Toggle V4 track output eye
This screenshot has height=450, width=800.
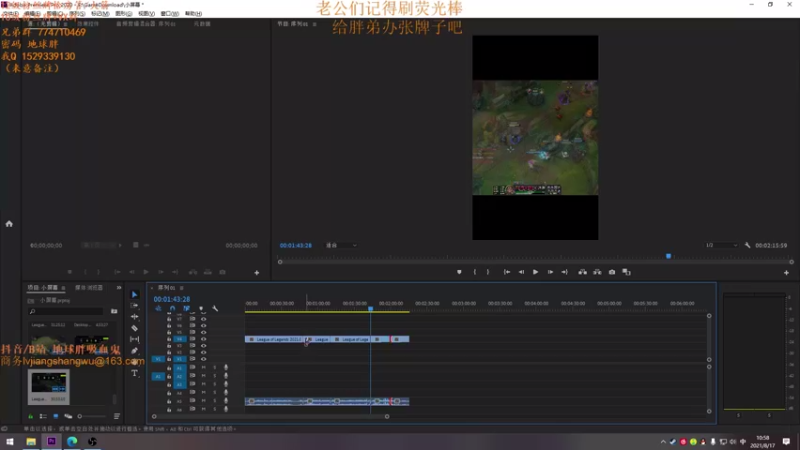(x=204, y=339)
